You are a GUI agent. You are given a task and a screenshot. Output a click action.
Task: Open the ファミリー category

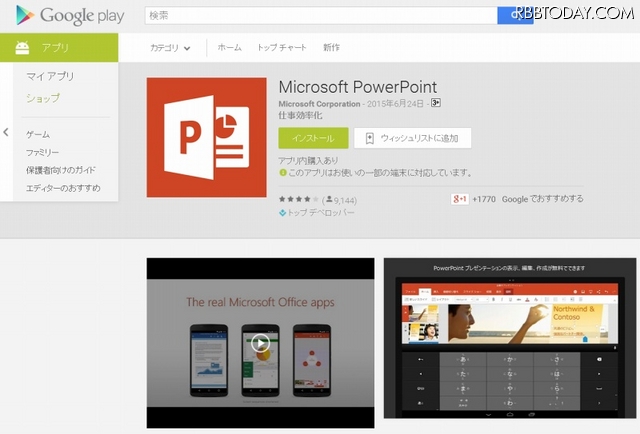coord(42,152)
